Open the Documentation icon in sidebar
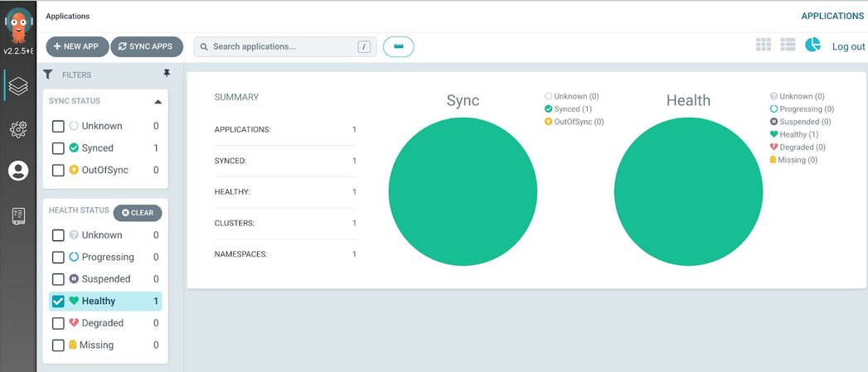This screenshot has height=372, width=868. click(x=18, y=215)
